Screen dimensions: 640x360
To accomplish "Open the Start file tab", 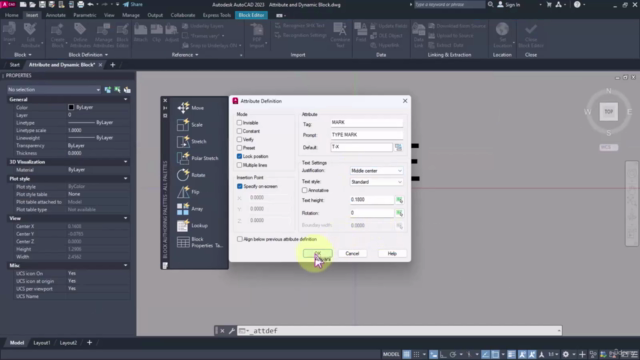I will coord(15,65).
